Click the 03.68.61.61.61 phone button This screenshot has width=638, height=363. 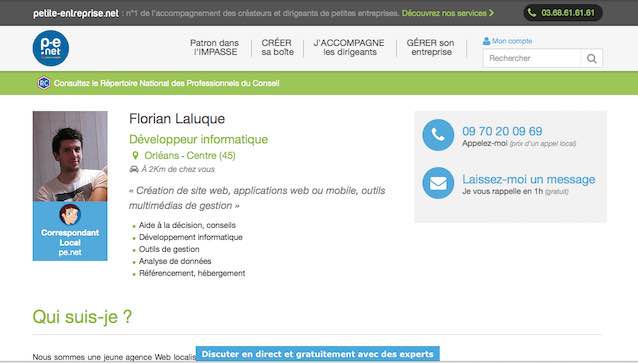click(x=563, y=13)
